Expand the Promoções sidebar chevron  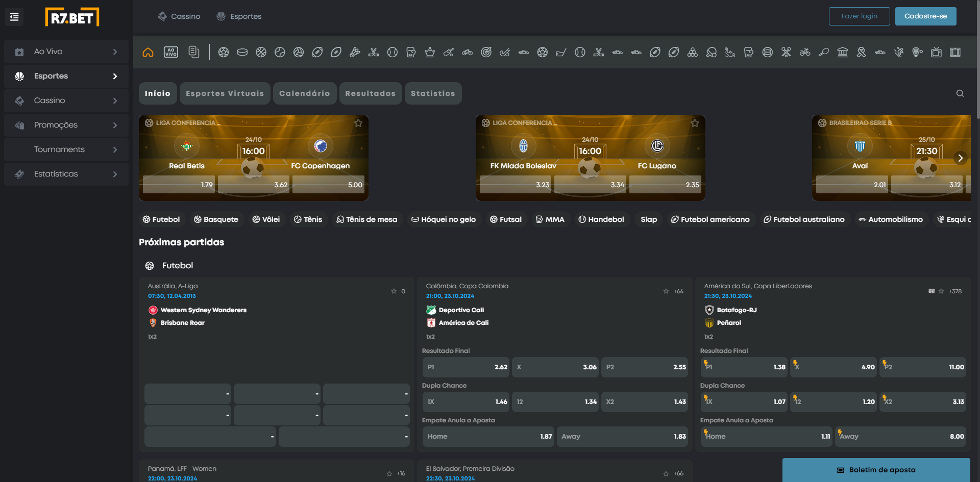[x=115, y=125]
